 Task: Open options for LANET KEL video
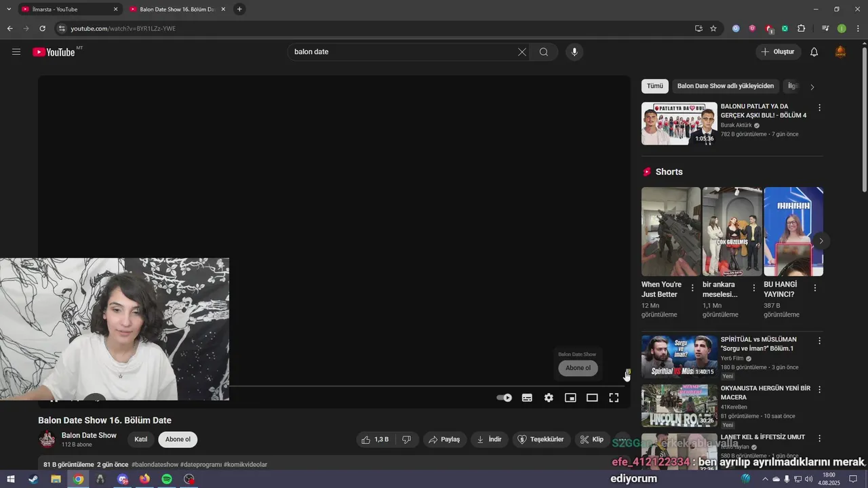819,439
